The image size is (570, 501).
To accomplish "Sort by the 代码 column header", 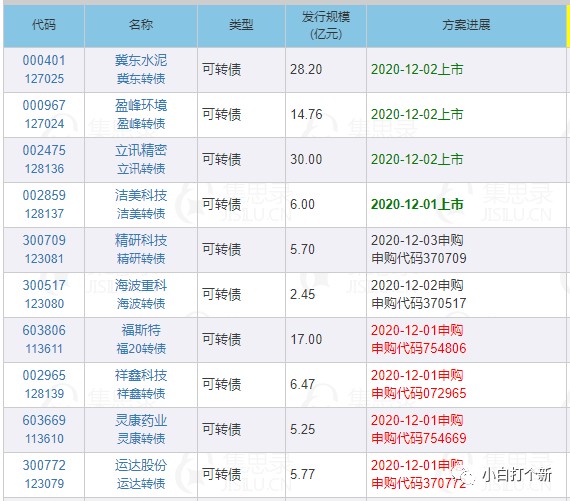I will pos(44,25).
